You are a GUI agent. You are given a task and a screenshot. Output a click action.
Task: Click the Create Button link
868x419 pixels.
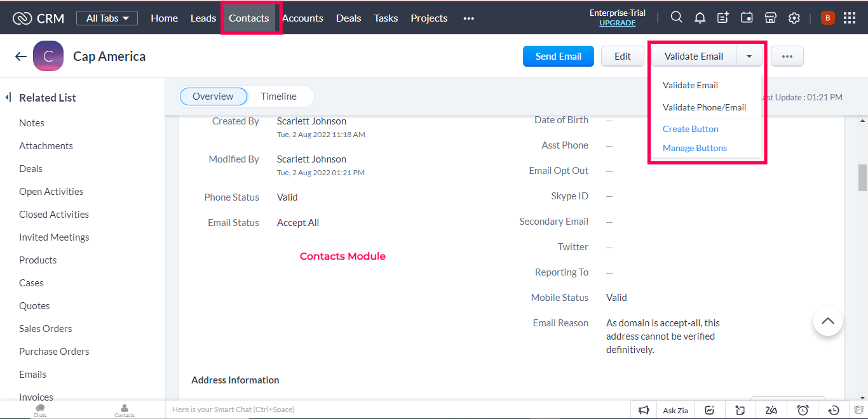pos(691,129)
